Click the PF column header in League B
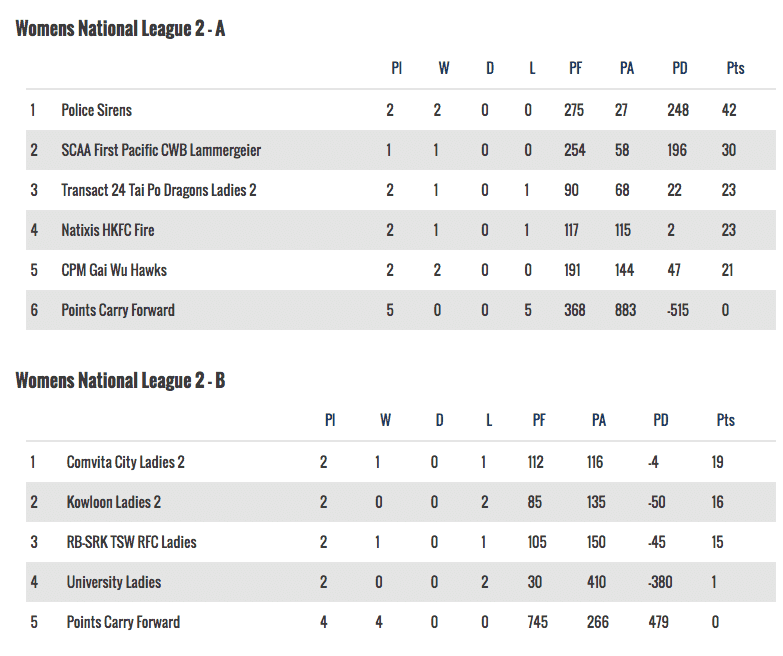The image size is (783, 656). tap(539, 420)
